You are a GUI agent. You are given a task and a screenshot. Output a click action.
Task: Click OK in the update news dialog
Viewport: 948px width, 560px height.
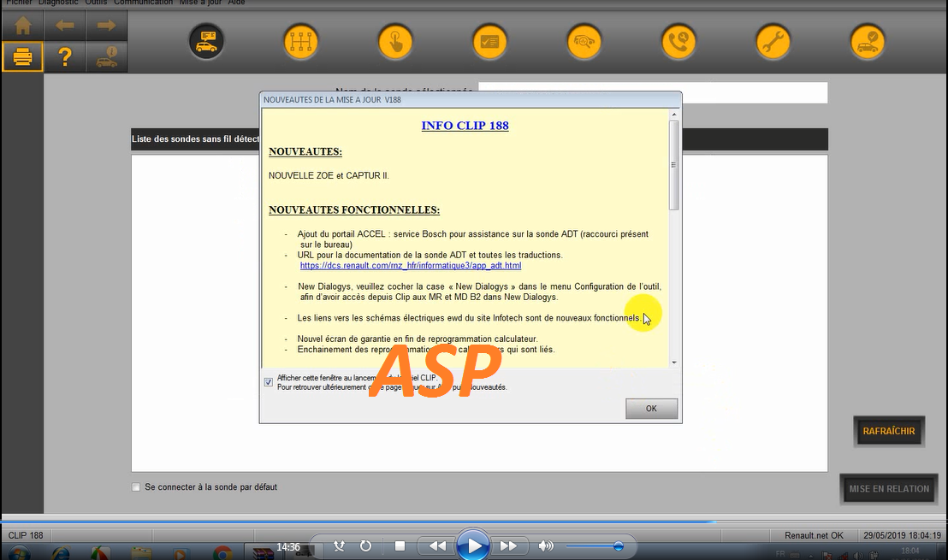[651, 409]
